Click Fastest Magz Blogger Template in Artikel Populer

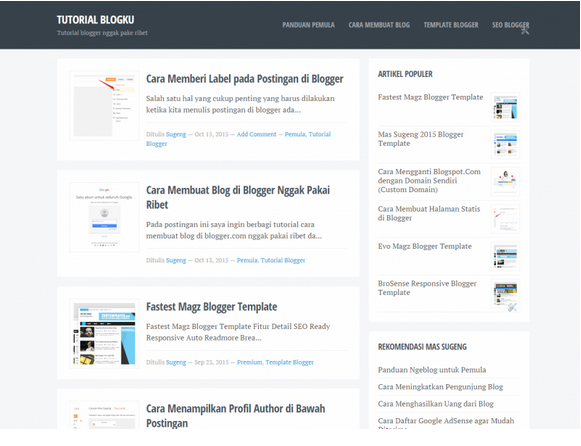431,97
